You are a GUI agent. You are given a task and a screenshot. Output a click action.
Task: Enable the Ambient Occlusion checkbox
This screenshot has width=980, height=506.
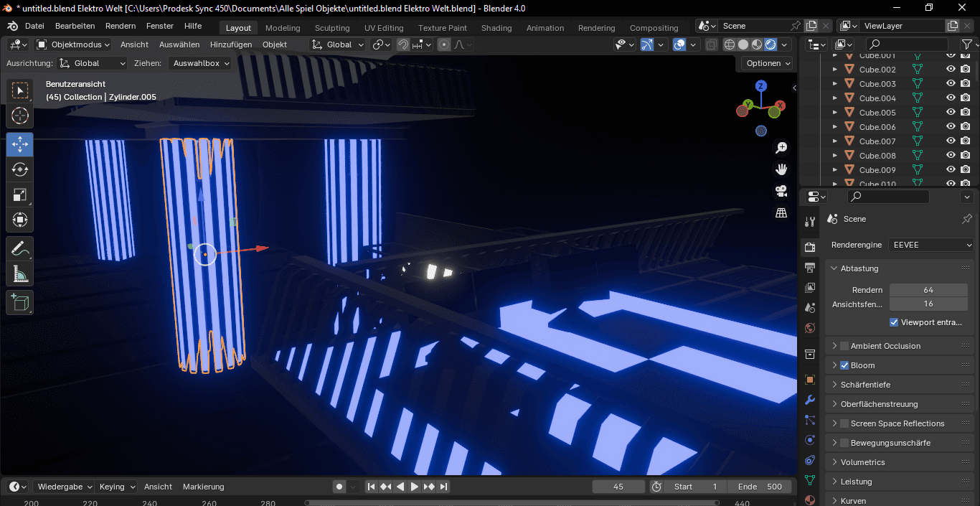pos(844,346)
